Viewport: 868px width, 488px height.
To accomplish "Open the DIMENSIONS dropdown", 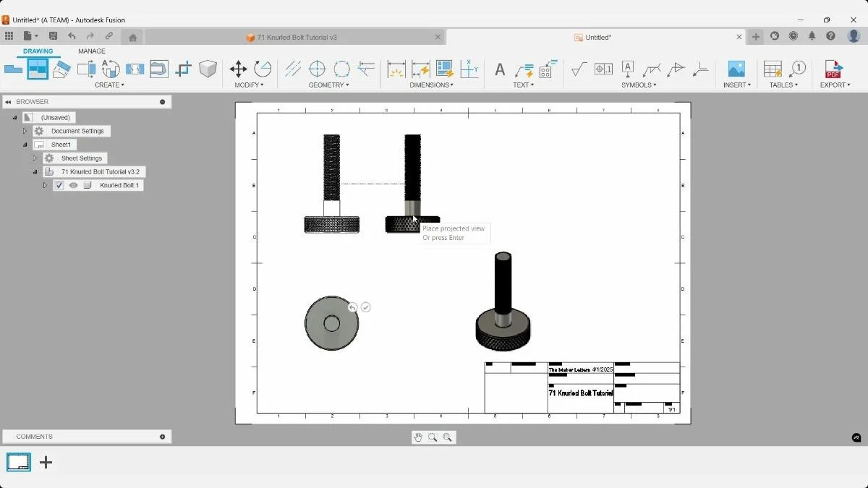I will pyautogui.click(x=432, y=85).
